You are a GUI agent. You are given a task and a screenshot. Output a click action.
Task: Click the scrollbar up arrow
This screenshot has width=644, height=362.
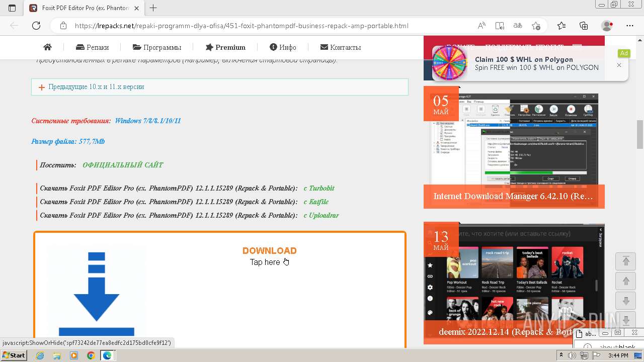[x=640, y=40]
